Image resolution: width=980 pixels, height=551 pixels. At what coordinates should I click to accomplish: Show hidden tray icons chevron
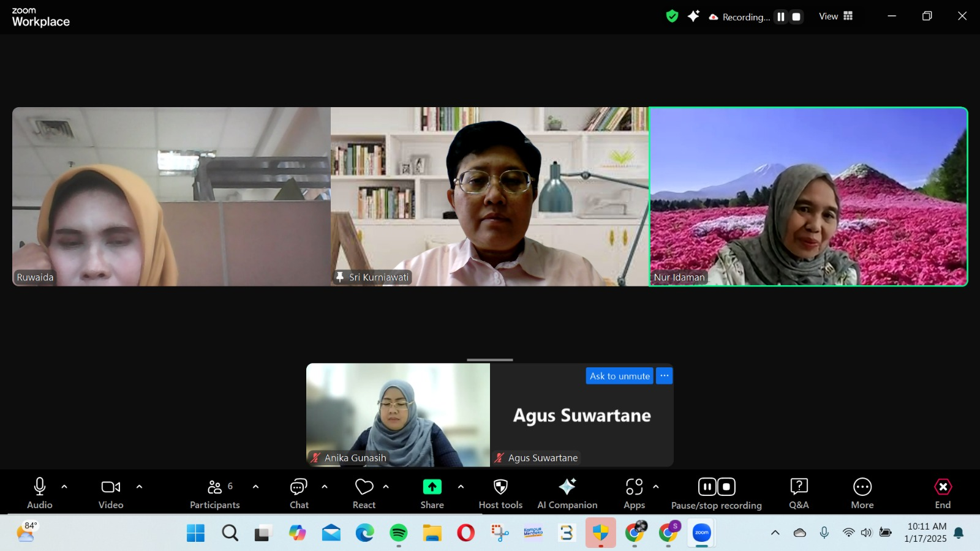coord(775,533)
